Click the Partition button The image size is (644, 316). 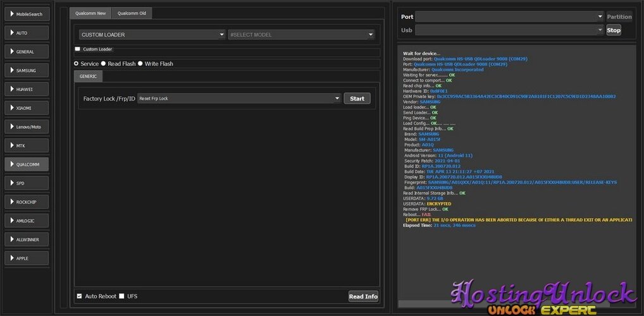619,16
